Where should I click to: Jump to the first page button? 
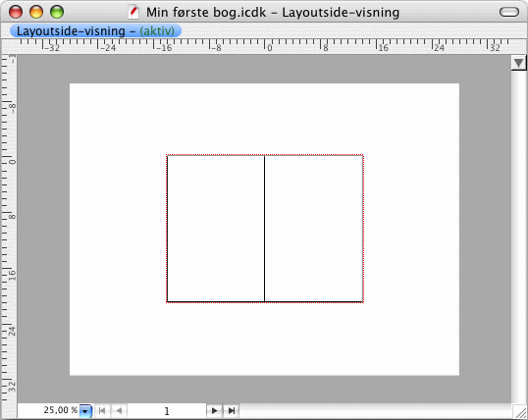[102, 410]
